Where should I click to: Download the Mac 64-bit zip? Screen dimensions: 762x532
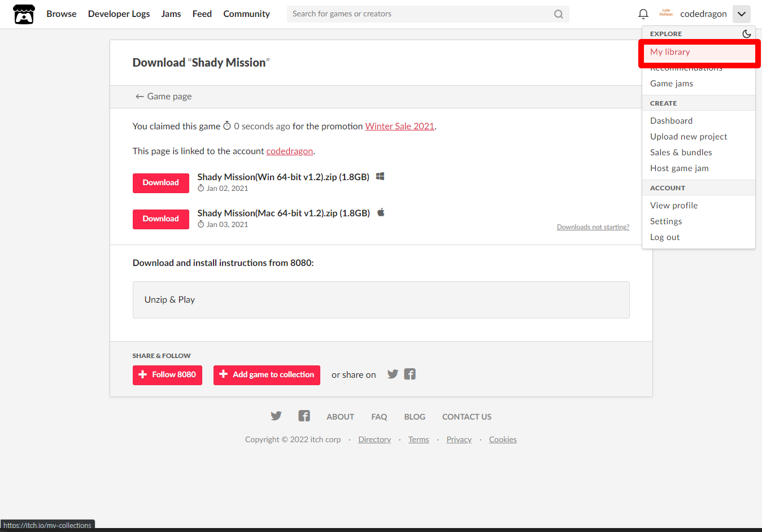pyautogui.click(x=161, y=219)
